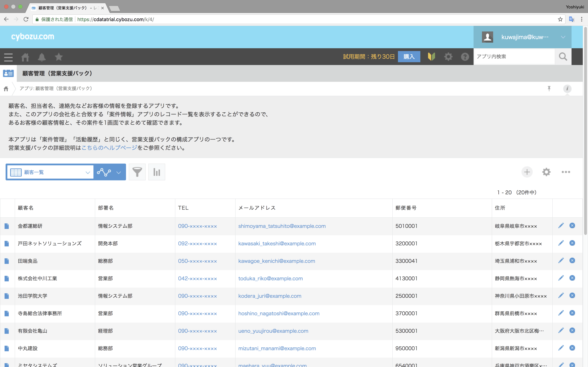Click the アプリ内検索 search field
This screenshot has width=588, height=367.
[x=514, y=57]
